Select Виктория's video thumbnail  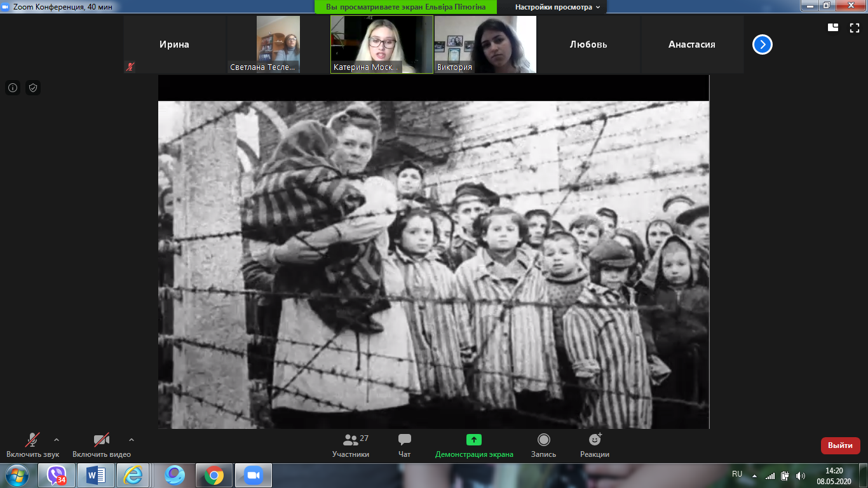485,44
